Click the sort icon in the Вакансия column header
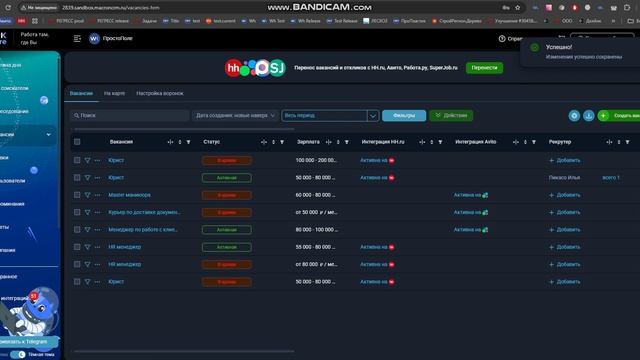This screenshot has width=640, height=360. 180,142
